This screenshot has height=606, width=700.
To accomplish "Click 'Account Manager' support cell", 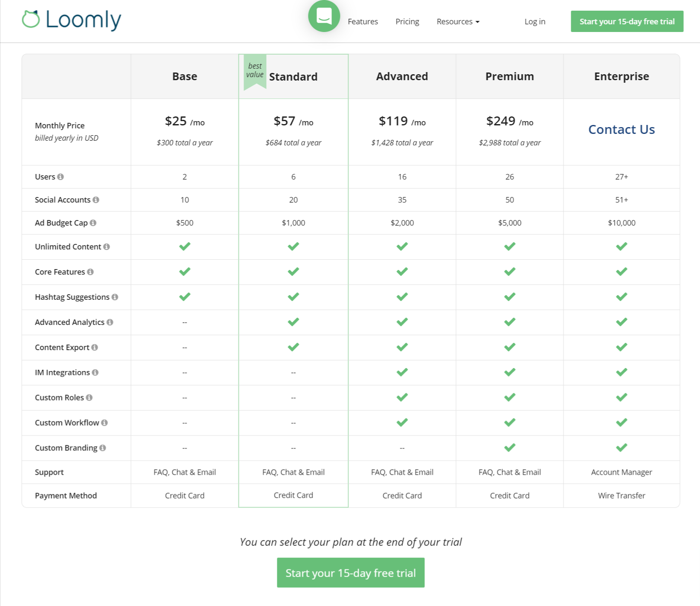I will [622, 472].
